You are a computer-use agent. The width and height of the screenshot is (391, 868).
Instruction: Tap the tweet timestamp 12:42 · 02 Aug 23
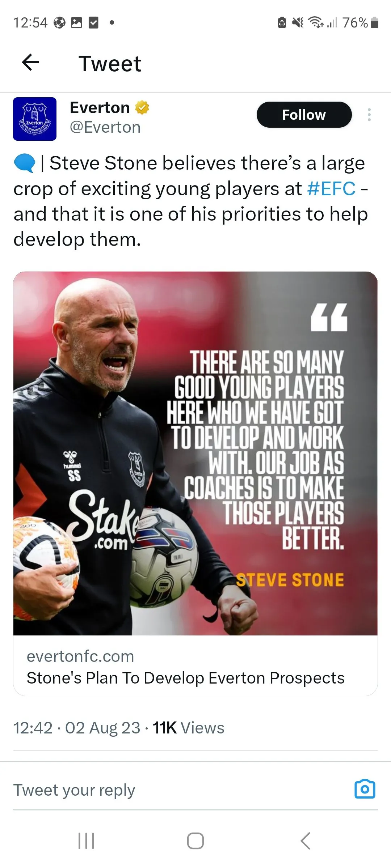(77, 728)
